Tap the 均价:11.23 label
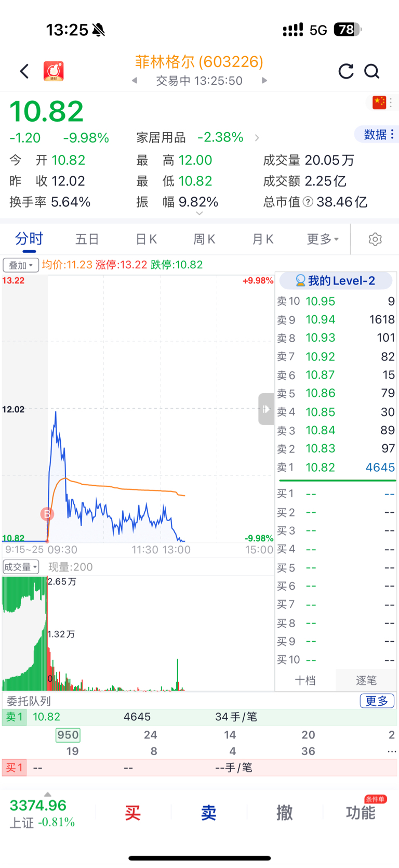 [x=68, y=265]
